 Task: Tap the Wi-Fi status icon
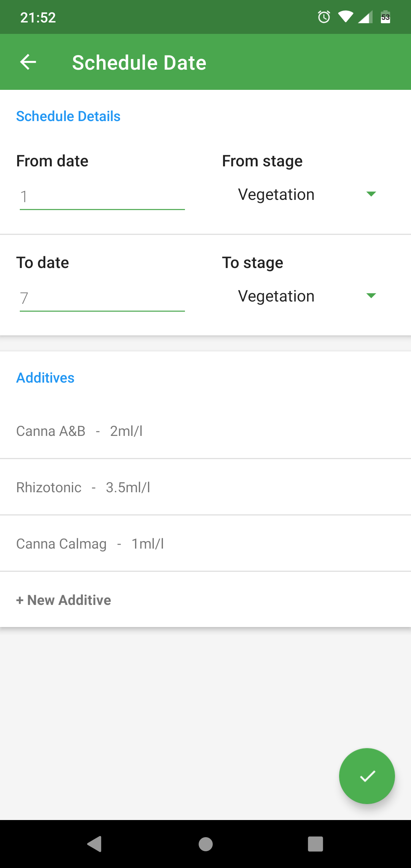[x=346, y=17]
